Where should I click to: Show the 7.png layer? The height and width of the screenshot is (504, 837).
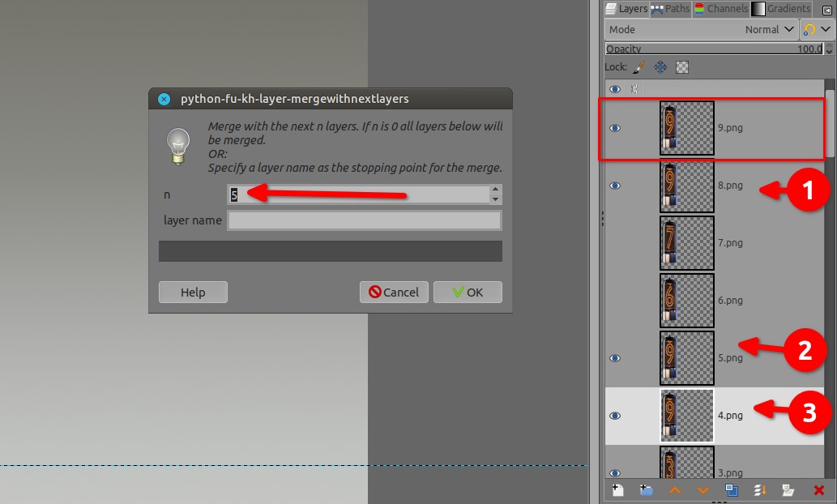(x=615, y=243)
